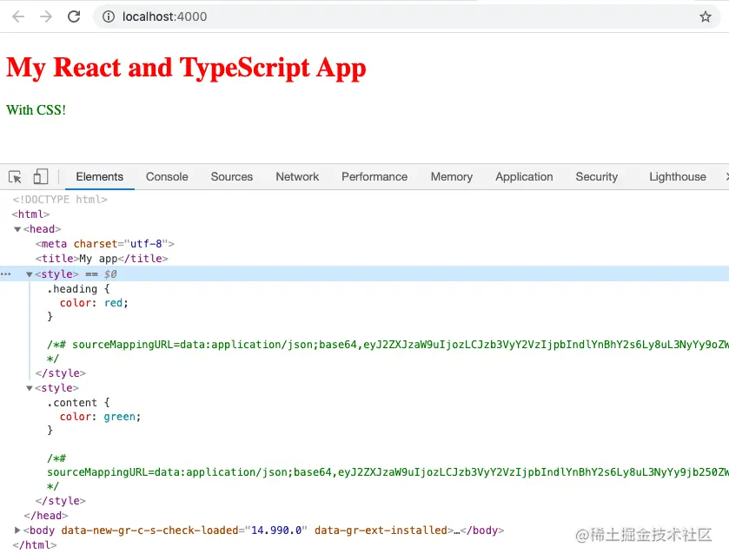Click the .content { selector text

click(78, 403)
